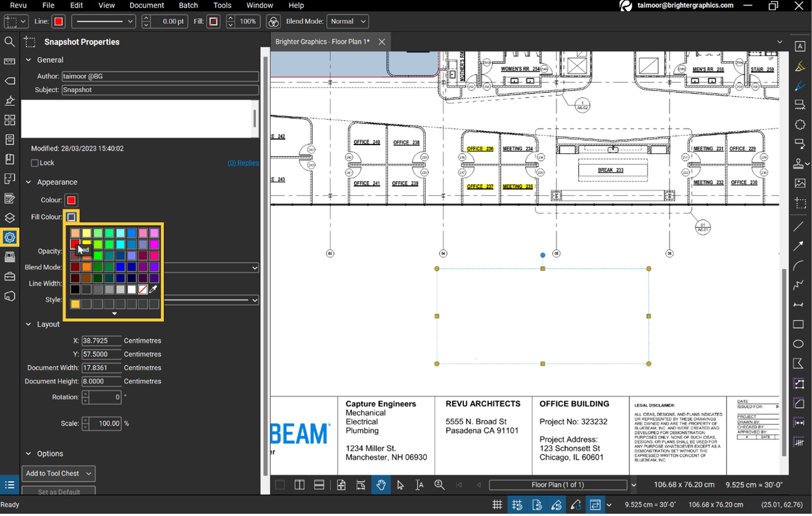
Task: Open the Tools menu
Action: [x=223, y=5]
